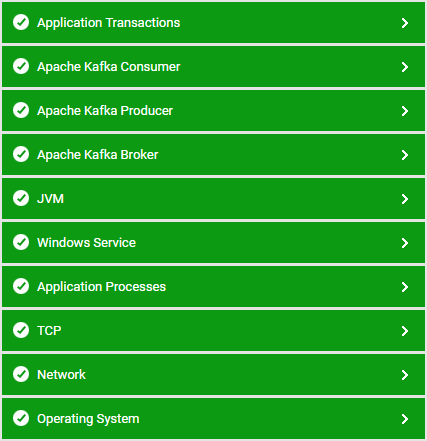This screenshot has height=441, width=427.
Task: Click the checkmark icon beside Application Transactions
Action: click(x=21, y=22)
